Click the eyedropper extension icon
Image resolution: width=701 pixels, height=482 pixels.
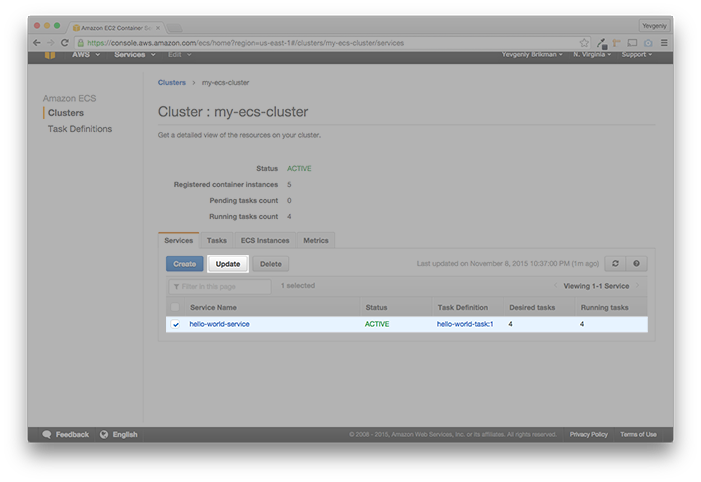pos(602,43)
